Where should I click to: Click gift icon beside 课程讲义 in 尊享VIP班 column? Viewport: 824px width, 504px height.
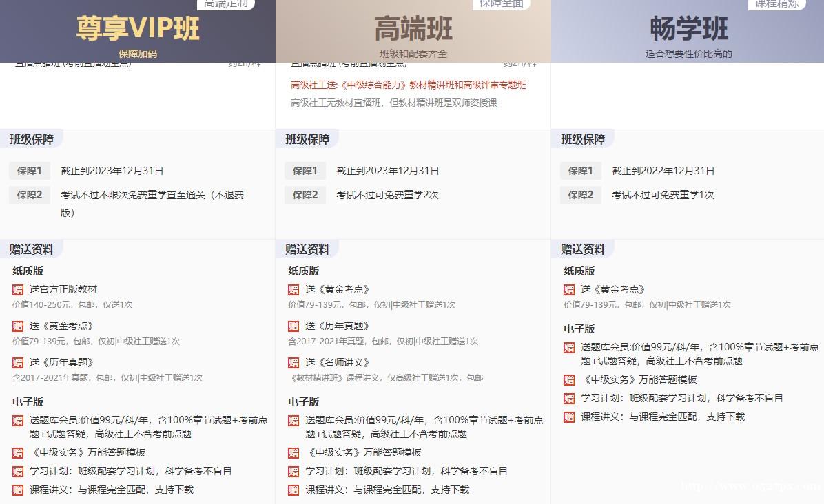[18, 490]
